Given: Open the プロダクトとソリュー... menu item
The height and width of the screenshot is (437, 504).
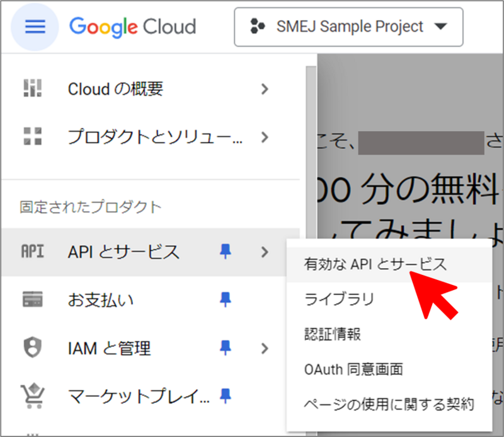Looking at the screenshot, I should pyautogui.click(x=151, y=137).
